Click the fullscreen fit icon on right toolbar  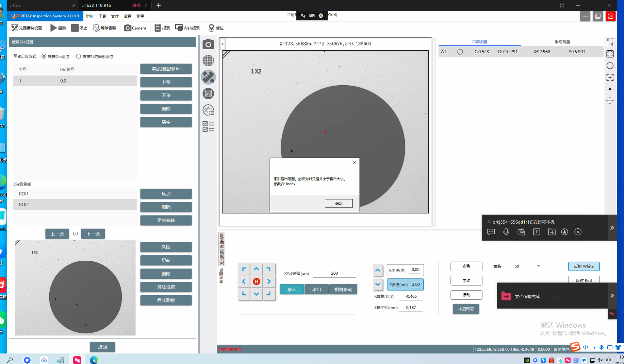[x=610, y=54]
